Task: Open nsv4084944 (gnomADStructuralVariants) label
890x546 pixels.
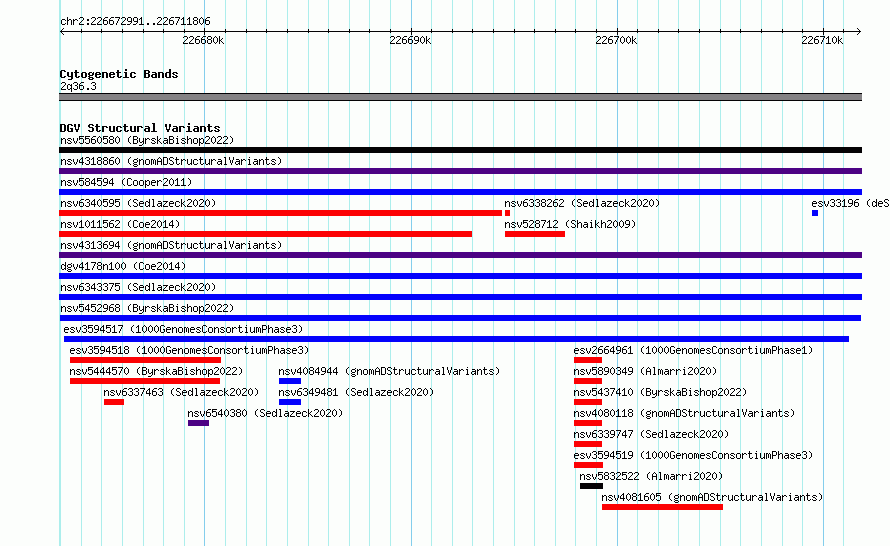Action: [389, 371]
